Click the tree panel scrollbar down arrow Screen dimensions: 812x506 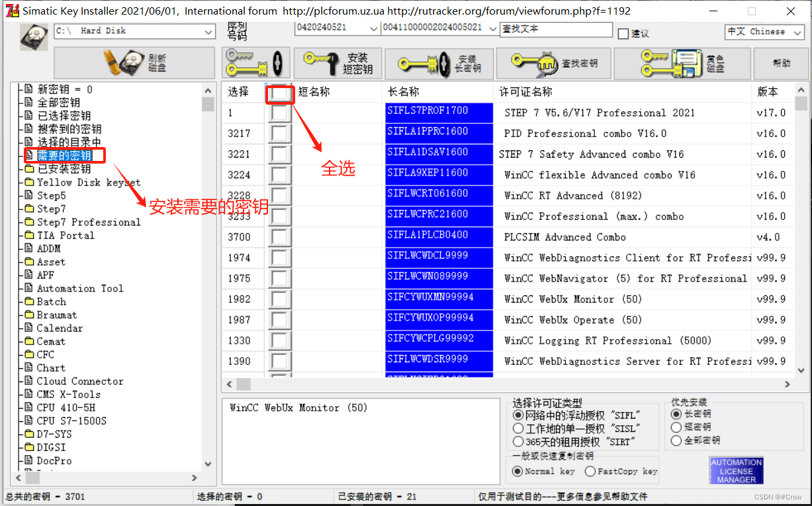click(x=208, y=464)
